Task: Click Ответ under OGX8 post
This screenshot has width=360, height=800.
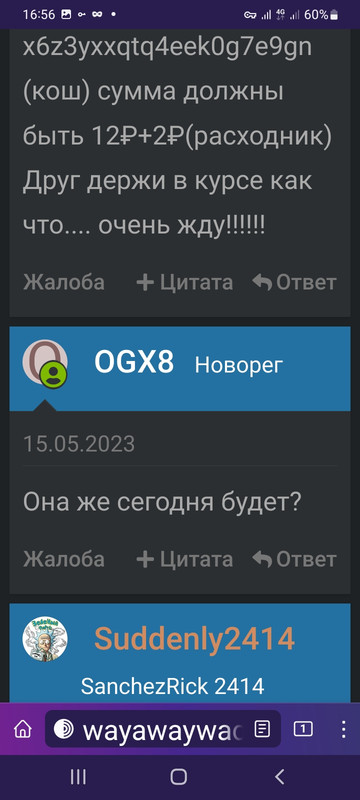Action: (x=295, y=559)
